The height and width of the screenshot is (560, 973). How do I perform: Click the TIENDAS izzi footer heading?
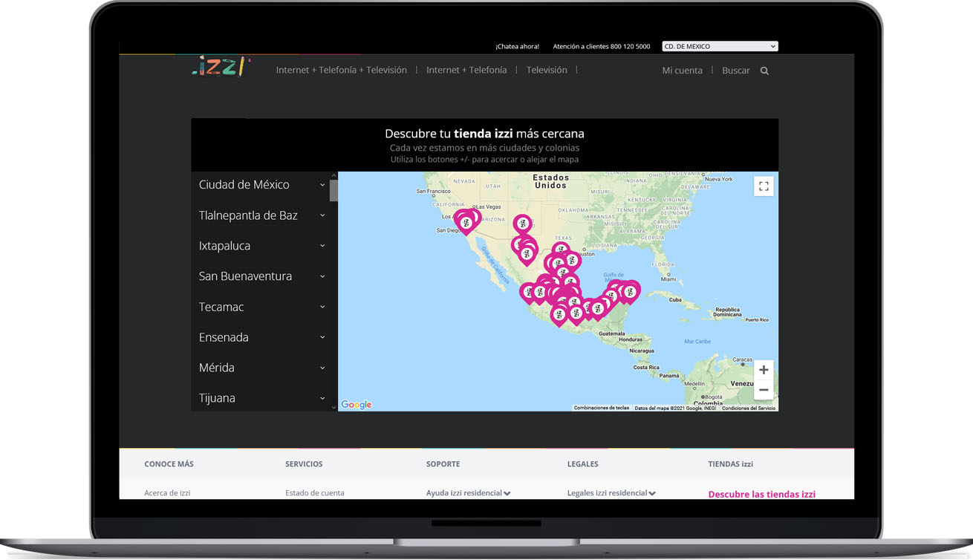[730, 464]
